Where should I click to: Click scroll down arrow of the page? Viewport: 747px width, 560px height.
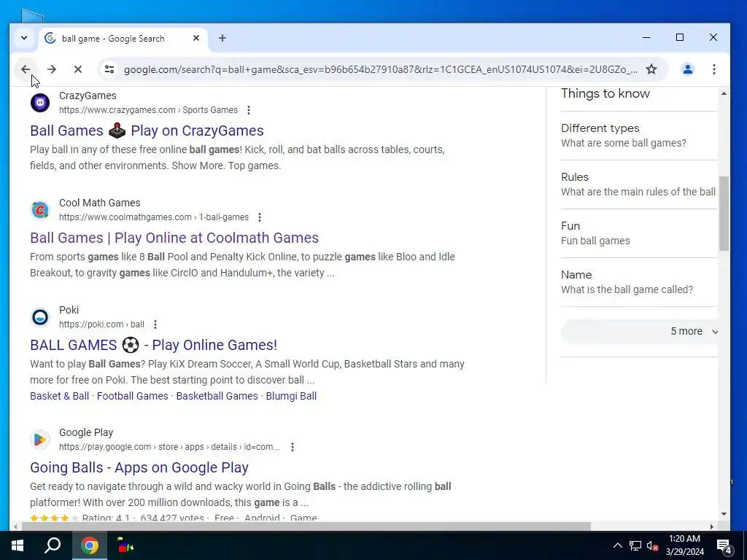tap(724, 514)
